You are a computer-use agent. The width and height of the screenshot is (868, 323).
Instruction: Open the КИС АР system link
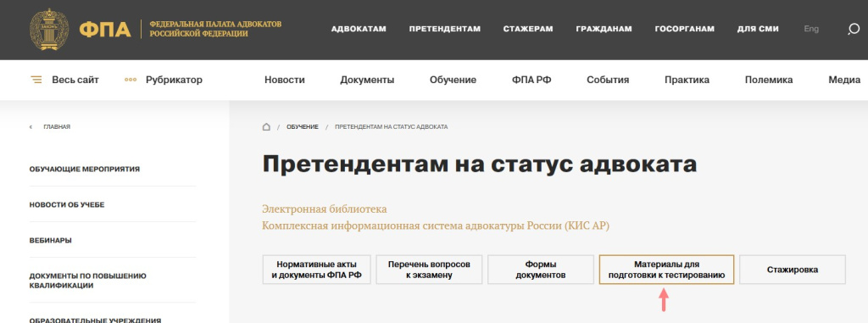[x=436, y=226]
